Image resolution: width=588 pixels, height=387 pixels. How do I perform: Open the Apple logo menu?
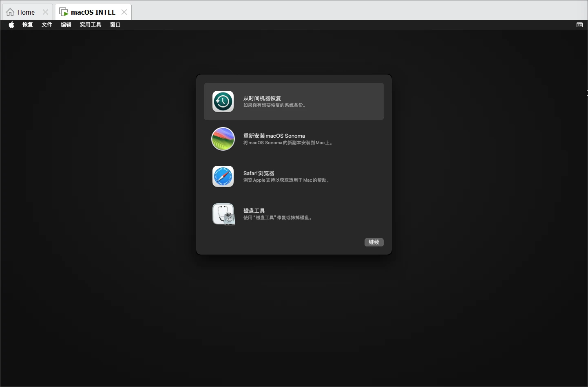[11, 25]
